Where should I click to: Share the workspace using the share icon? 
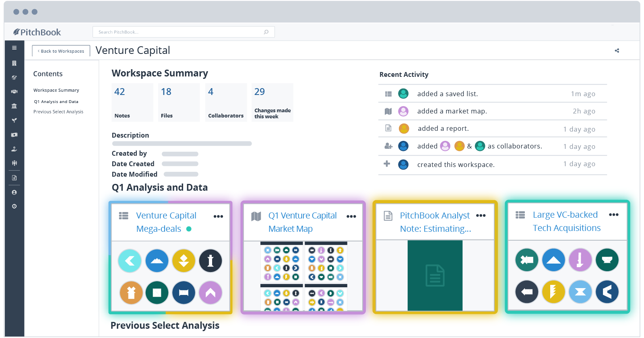click(617, 51)
